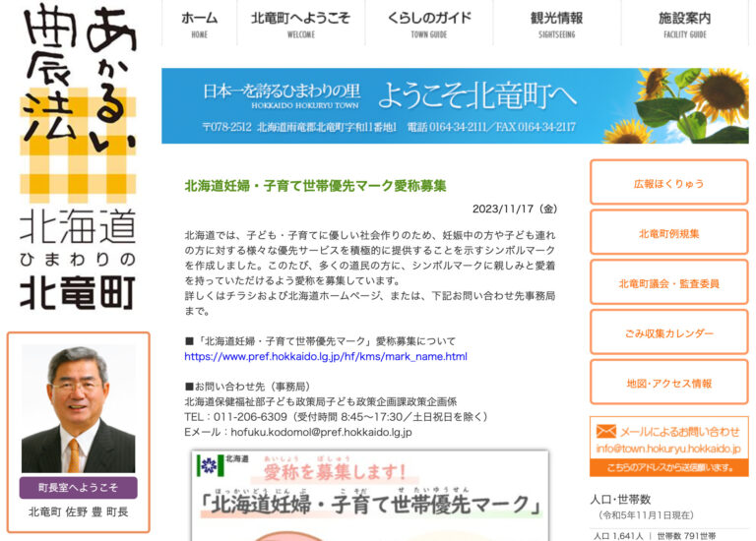Go to 観光情報 SIGHTSEEING menu

(x=556, y=24)
